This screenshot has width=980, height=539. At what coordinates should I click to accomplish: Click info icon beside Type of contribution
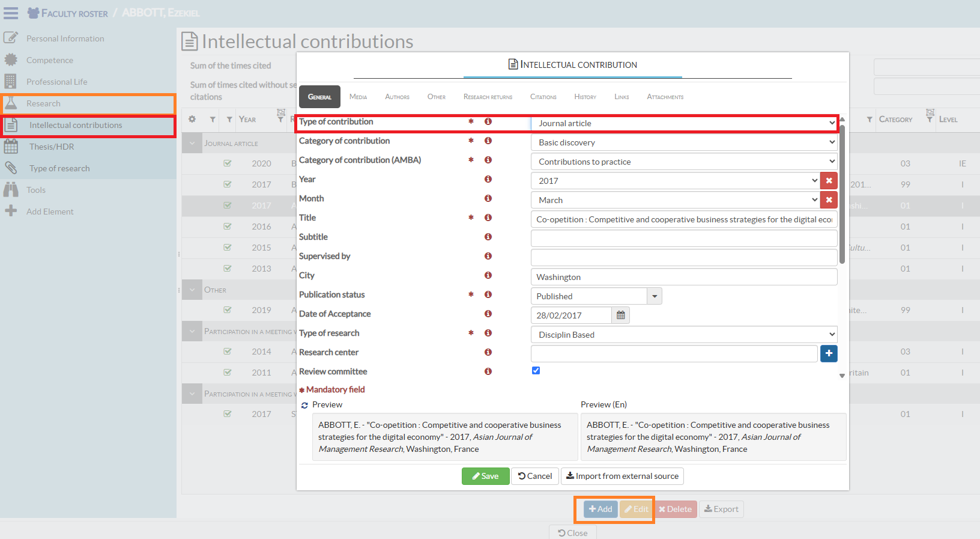(488, 122)
